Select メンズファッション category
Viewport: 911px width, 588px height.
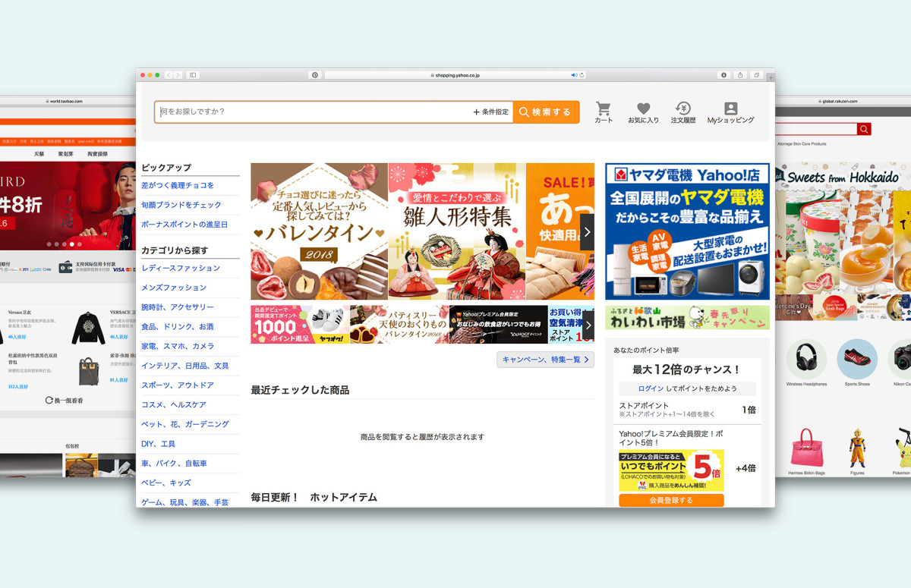tap(174, 288)
